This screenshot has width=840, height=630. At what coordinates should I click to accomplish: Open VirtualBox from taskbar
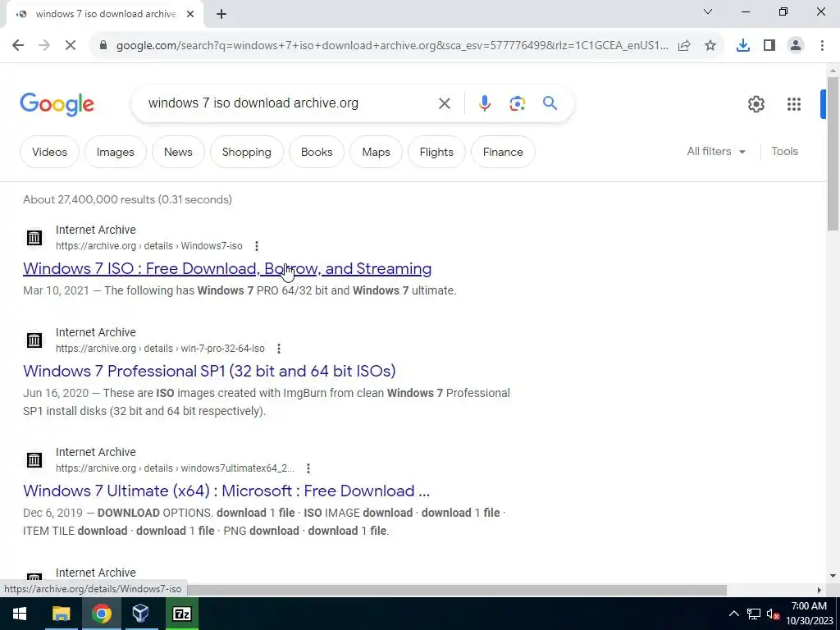[140, 614]
